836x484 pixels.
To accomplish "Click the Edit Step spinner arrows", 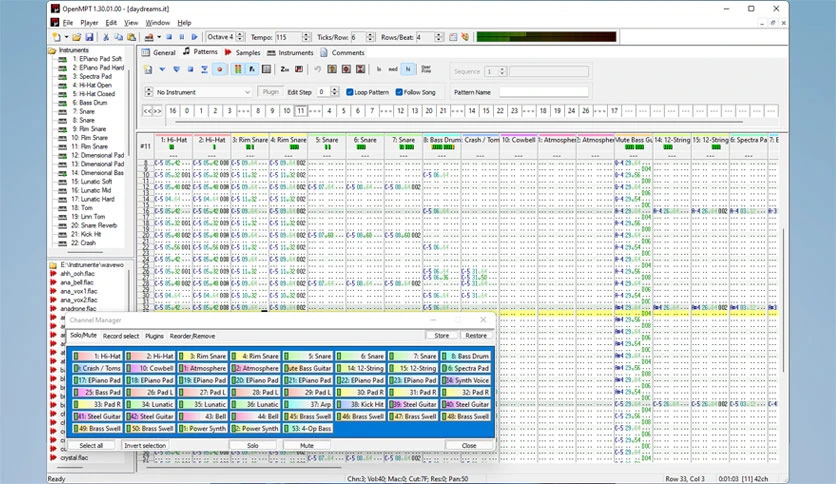I will (x=335, y=92).
